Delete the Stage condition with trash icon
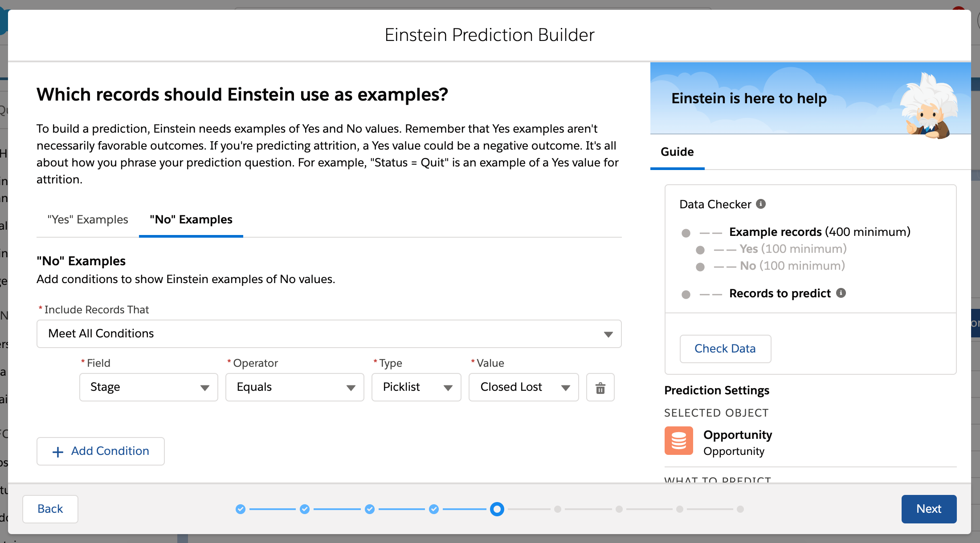This screenshot has width=980, height=543. tap(600, 388)
